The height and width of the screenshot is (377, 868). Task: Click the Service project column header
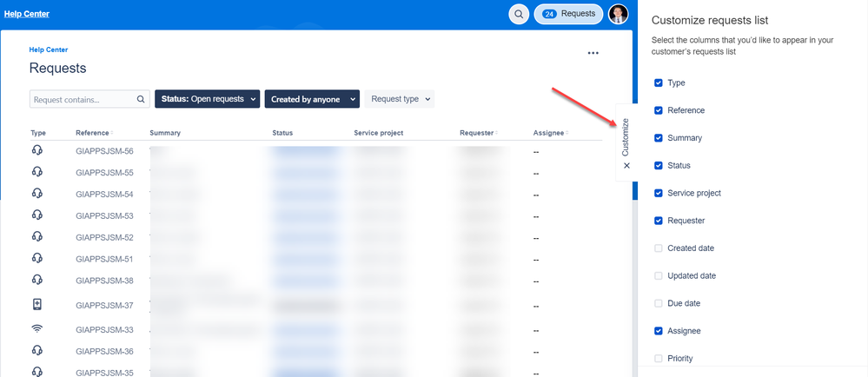pyautogui.click(x=379, y=133)
